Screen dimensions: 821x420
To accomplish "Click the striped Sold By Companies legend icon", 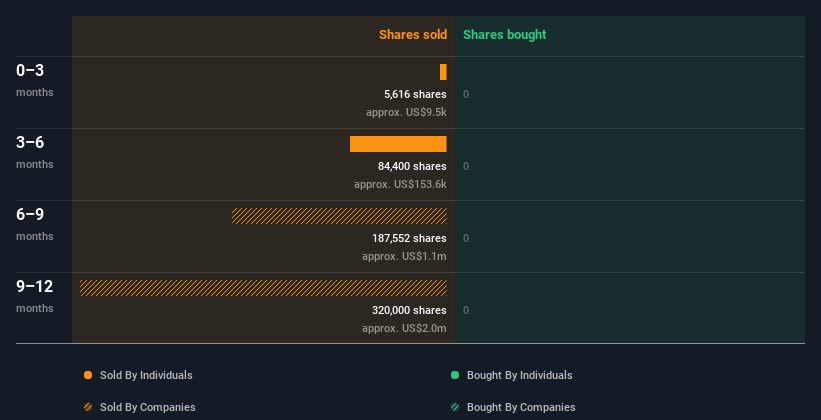I will [x=88, y=407].
